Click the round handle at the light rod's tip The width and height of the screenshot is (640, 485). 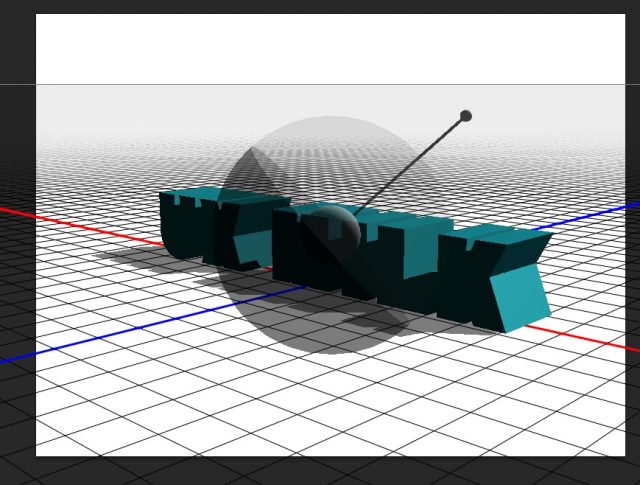(x=465, y=116)
